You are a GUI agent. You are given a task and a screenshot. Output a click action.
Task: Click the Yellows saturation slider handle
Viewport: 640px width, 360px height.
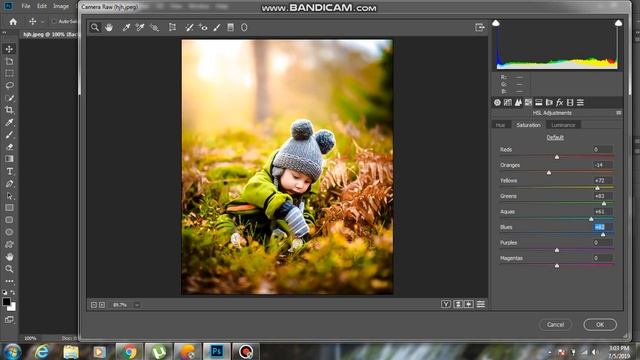597,188
